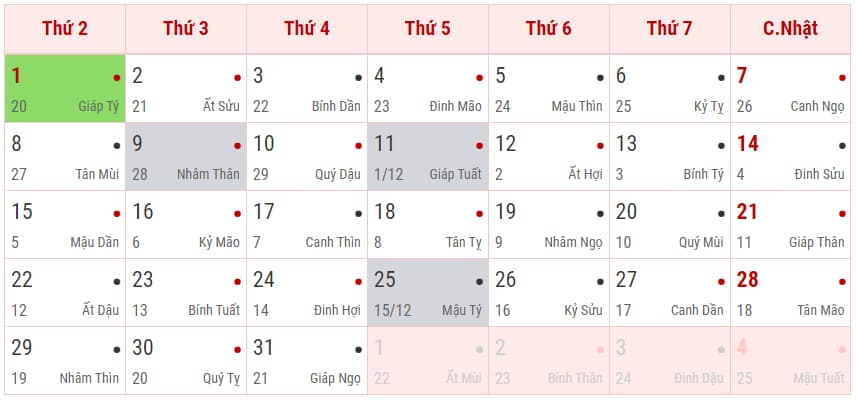Viewport: 856px width, 401px height.
Task: Click the red dot beside day 12
Action: coord(601,145)
